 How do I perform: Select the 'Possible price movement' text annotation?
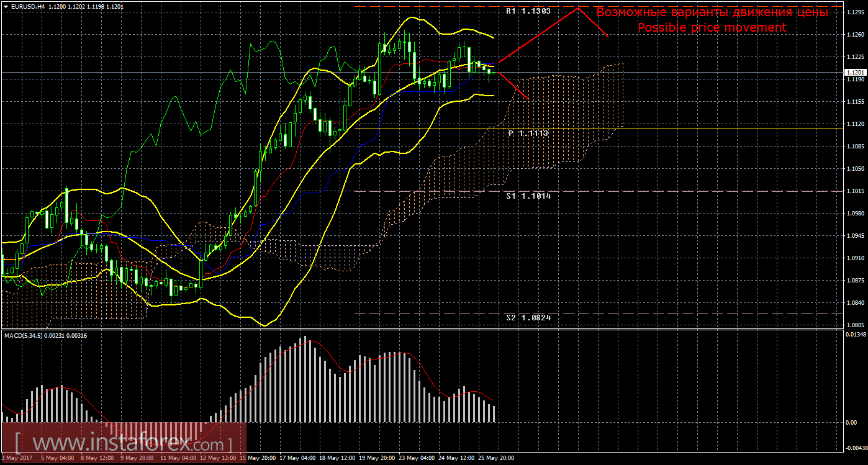712,28
